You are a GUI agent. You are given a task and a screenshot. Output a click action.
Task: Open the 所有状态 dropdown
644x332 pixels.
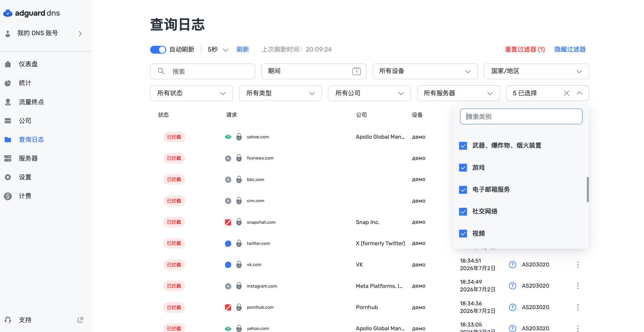pos(192,93)
